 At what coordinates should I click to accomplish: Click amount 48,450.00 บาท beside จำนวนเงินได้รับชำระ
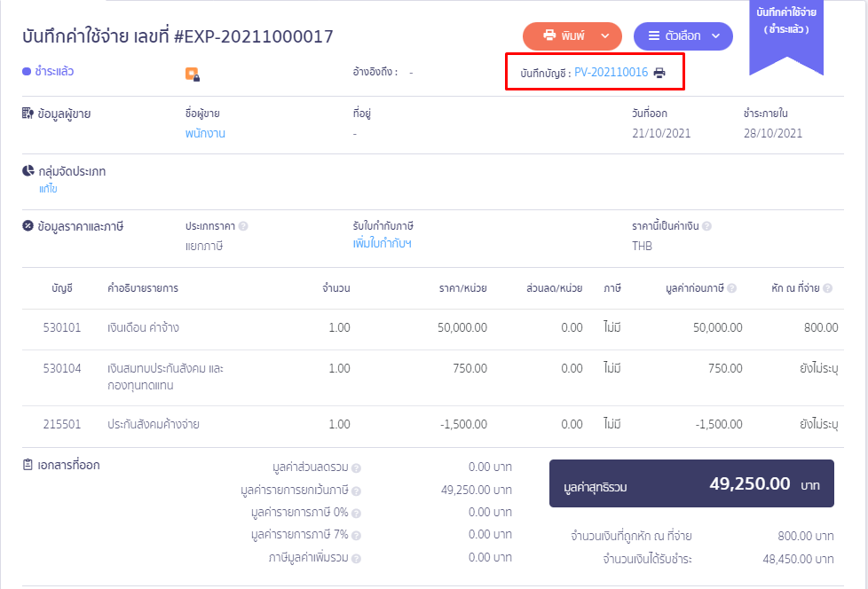[x=798, y=559]
